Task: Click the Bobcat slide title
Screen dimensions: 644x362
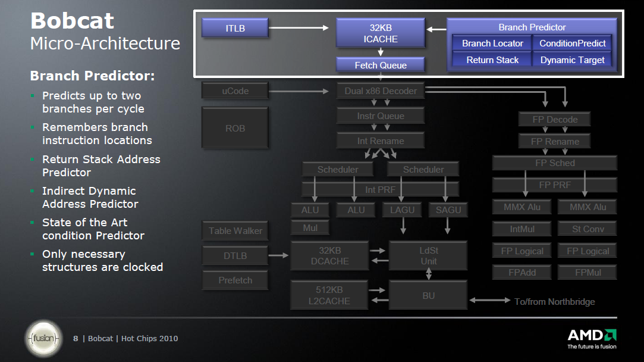Action: 72,21
